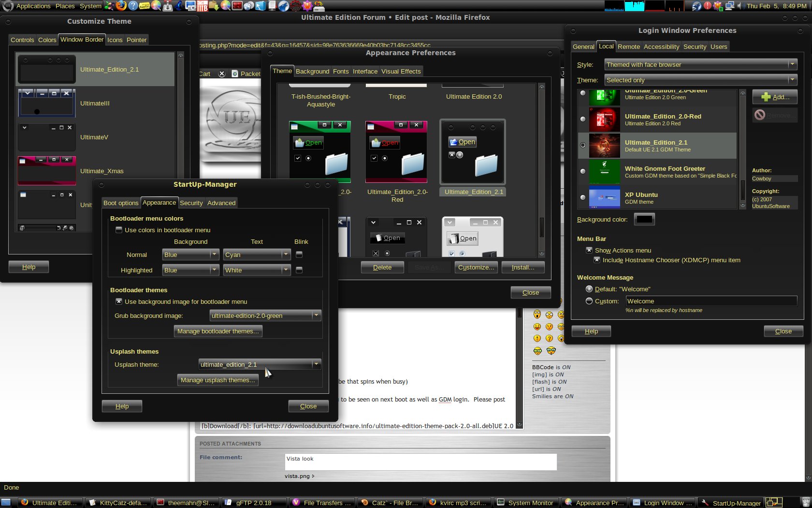The width and height of the screenshot is (812, 508).
Task: Click Delete button in Appearance Preferences
Action: click(x=382, y=267)
